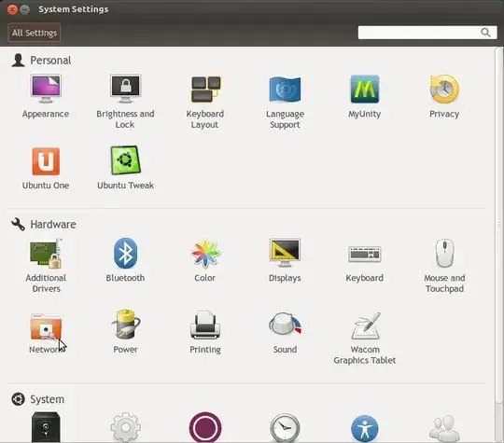Open the Power settings
Image resolution: width=504 pixels, height=443 pixels.
coord(125,331)
